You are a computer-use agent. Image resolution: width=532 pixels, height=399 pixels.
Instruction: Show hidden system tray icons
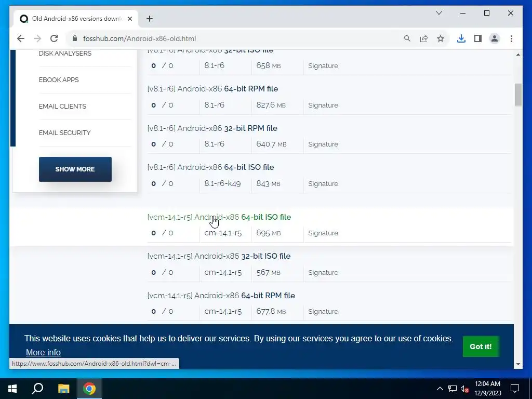[440, 389]
